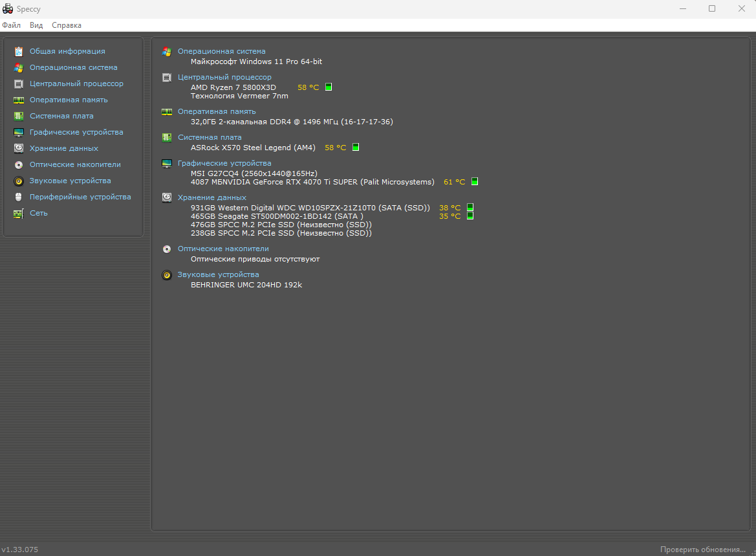This screenshot has height=556, width=756.
Task: Click the GPU temperature value 61 °C
Action: [454, 182]
